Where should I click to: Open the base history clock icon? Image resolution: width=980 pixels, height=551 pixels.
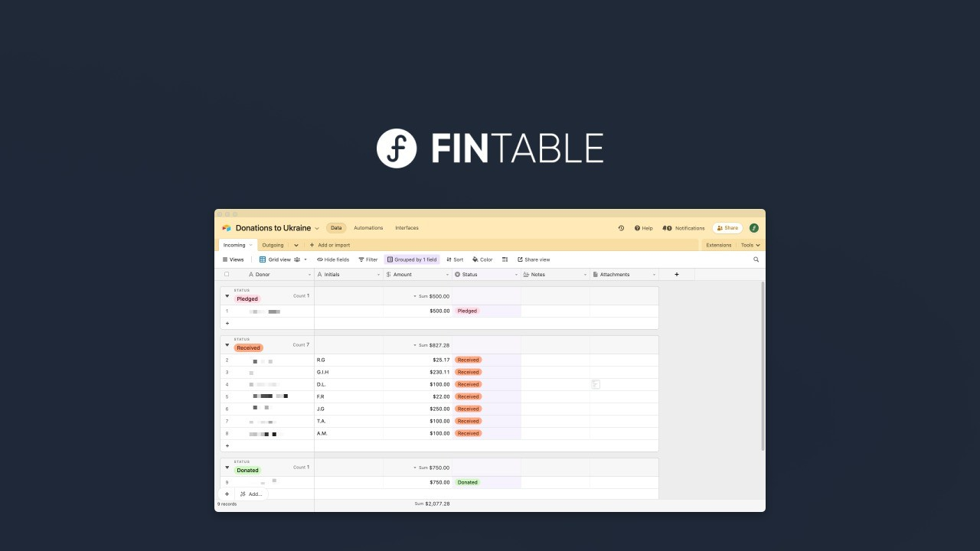point(621,228)
